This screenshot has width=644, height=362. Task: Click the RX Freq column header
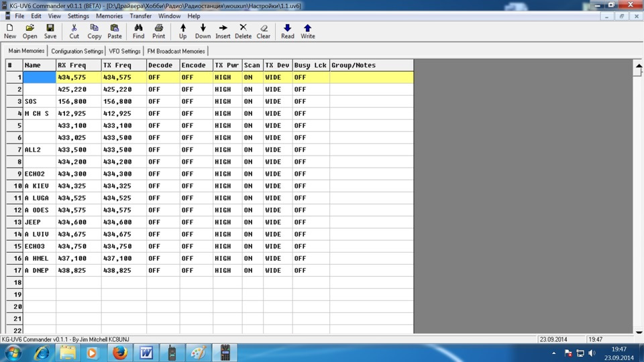click(x=78, y=65)
